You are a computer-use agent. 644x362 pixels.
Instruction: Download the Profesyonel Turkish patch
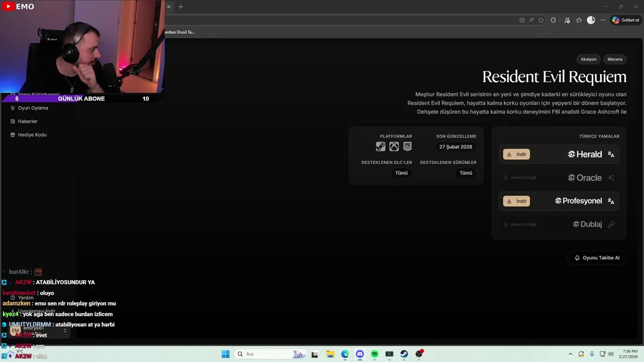(516, 201)
